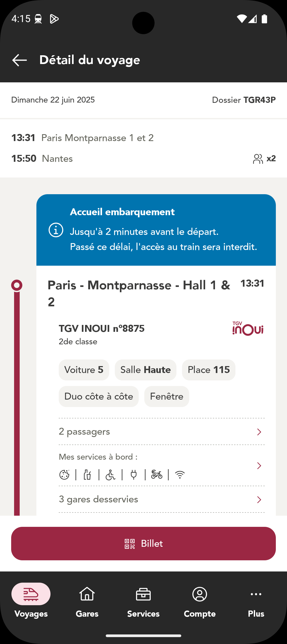This screenshot has width=287, height=644.
Task: Open the Billet QR code button
Action: (143, 544)
